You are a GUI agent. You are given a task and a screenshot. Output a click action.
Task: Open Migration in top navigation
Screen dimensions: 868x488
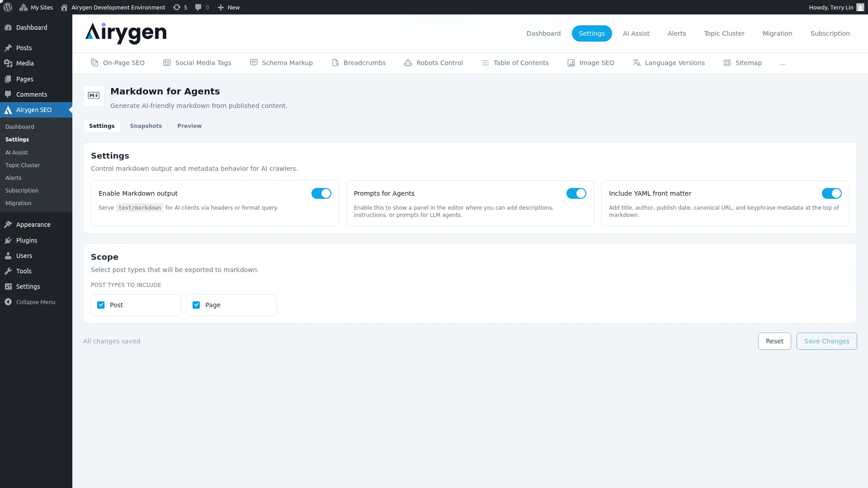coord(778,33)
